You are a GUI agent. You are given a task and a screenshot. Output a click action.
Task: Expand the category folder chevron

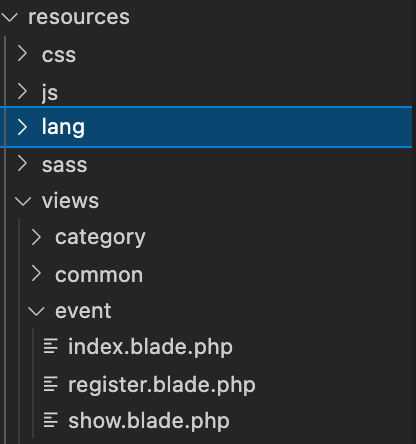(36, 237)
